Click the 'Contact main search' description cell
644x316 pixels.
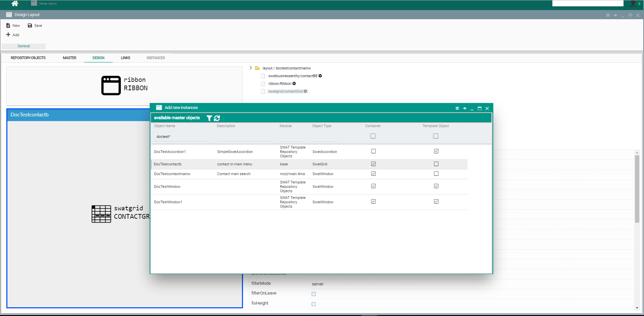coord(234,174)
